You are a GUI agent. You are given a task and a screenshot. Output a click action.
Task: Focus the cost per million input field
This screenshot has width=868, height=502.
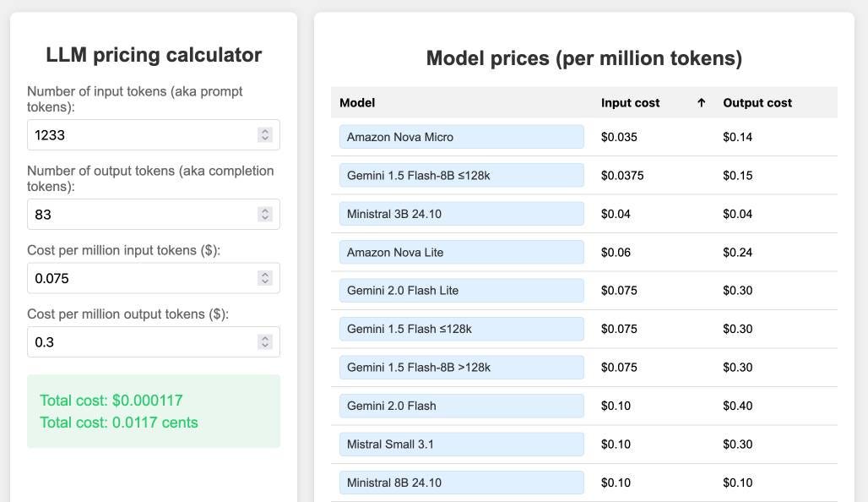[154, 278]
